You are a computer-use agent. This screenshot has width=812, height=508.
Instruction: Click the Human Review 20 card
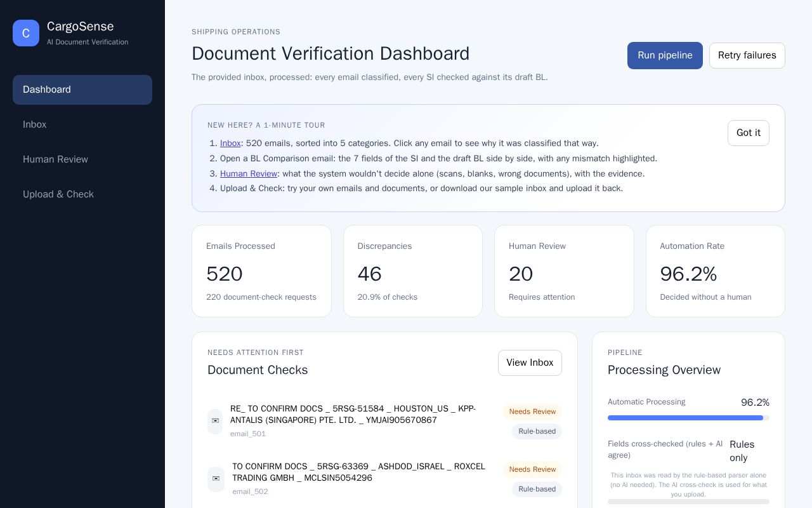point(564,271)
